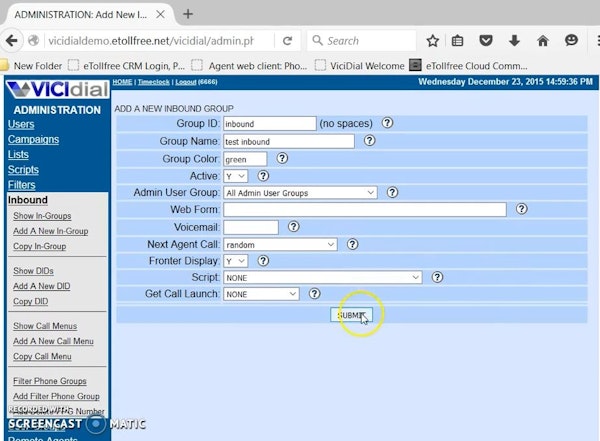Focus the Group Name input field

(289, 141)
